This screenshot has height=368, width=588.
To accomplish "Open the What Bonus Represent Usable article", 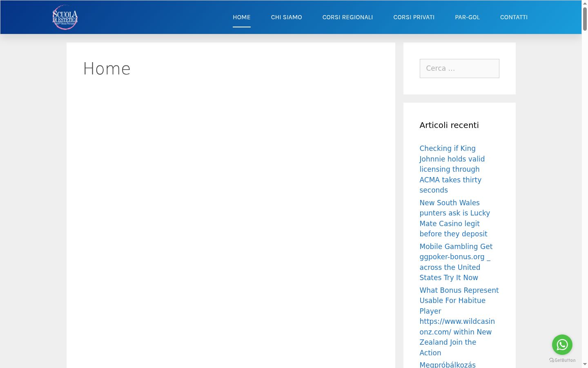I will pos(459,321).
